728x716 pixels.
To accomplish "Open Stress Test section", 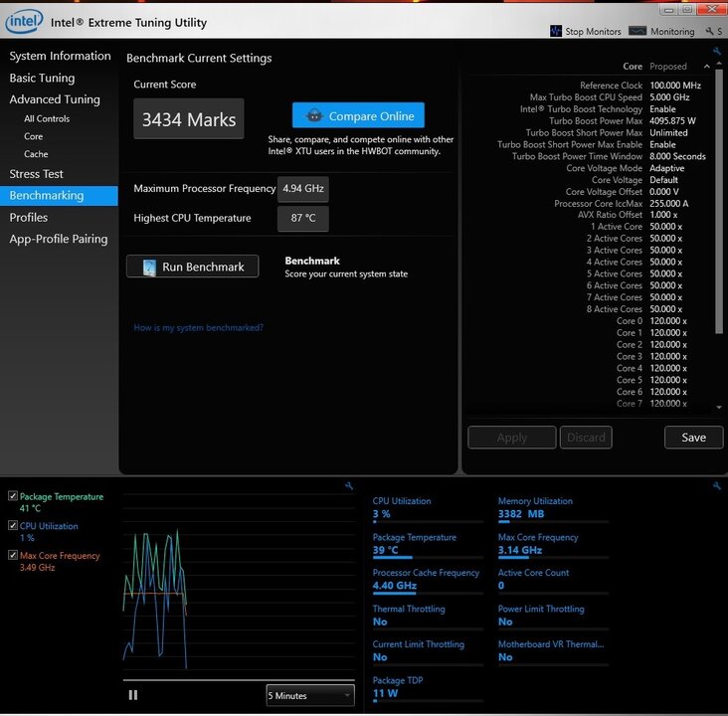I will pos(36,174).
